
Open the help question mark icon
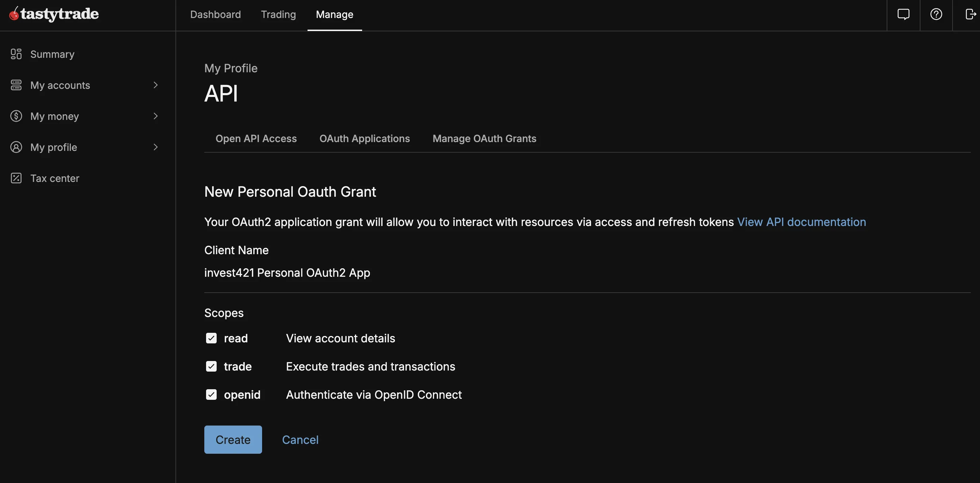(x=936, y=14)
